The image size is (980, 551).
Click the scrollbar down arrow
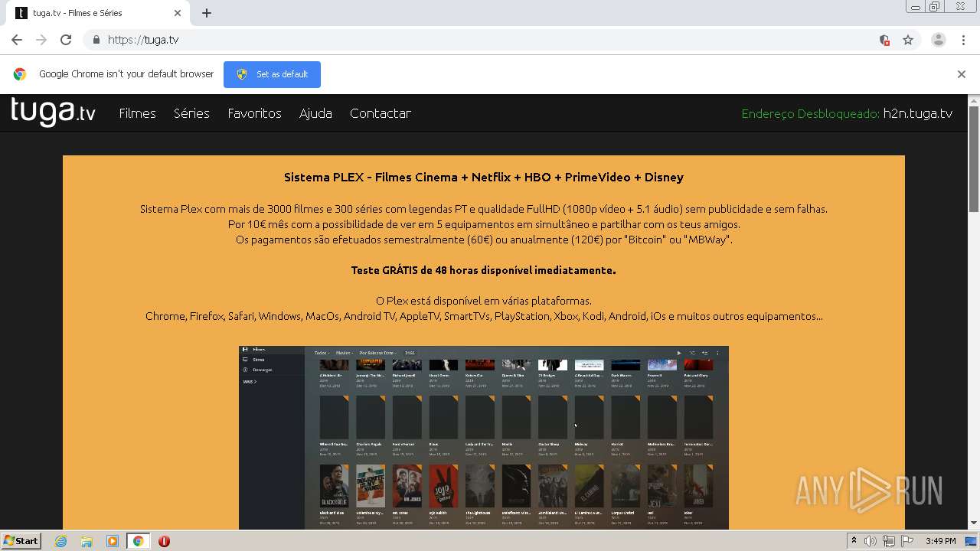(974, 523)
